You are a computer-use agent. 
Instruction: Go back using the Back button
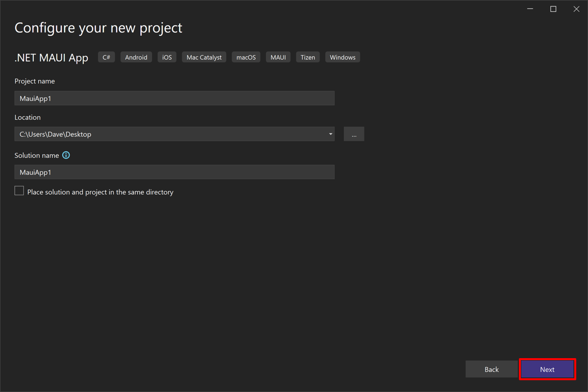(491, 369)
